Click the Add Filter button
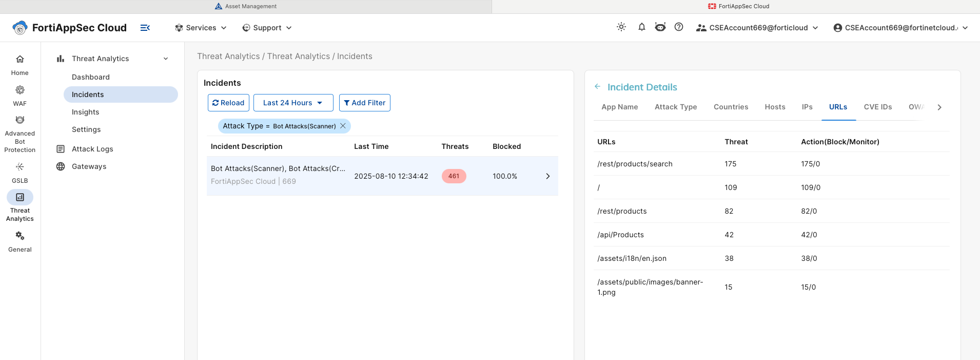The image size is (980, 360). pos(365,103)
